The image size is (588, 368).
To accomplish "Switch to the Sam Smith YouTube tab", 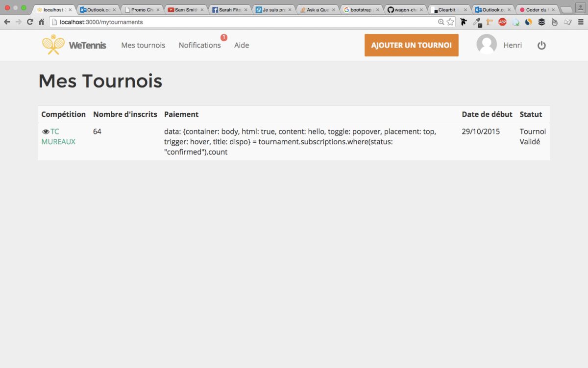I will pos(185,9).
